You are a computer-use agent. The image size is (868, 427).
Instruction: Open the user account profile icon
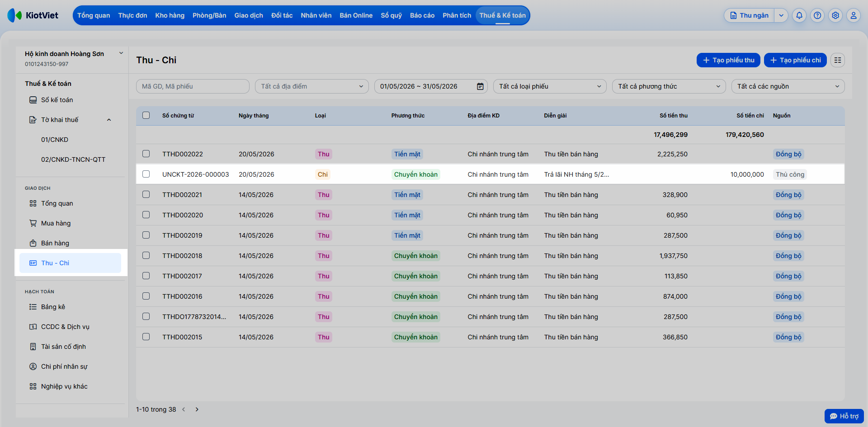(854, 15)
